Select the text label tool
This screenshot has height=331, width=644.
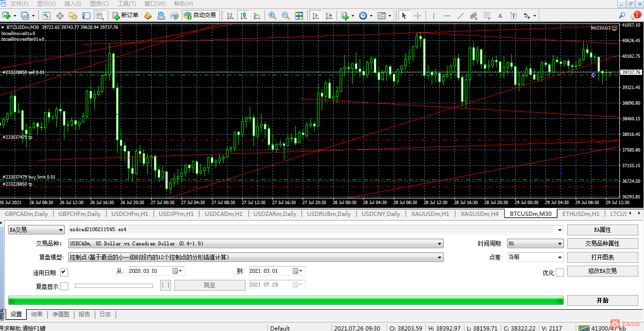(513, 16)
